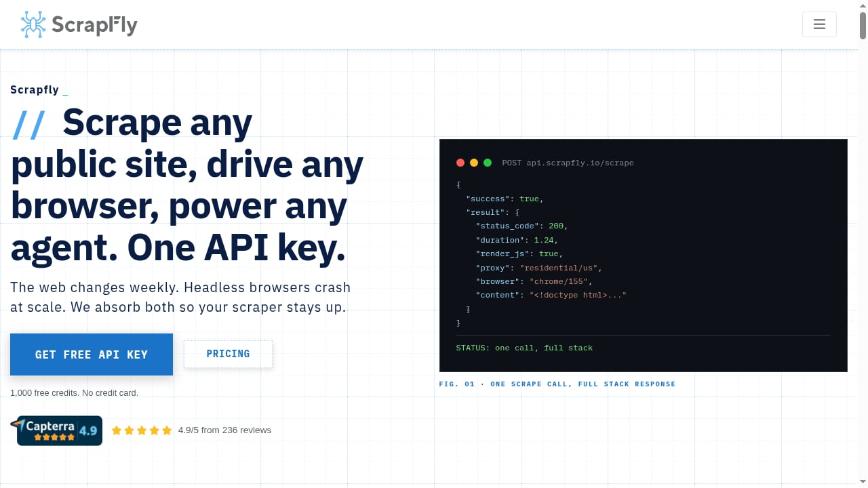Open the hamburger navigation menu

point(819,24)
